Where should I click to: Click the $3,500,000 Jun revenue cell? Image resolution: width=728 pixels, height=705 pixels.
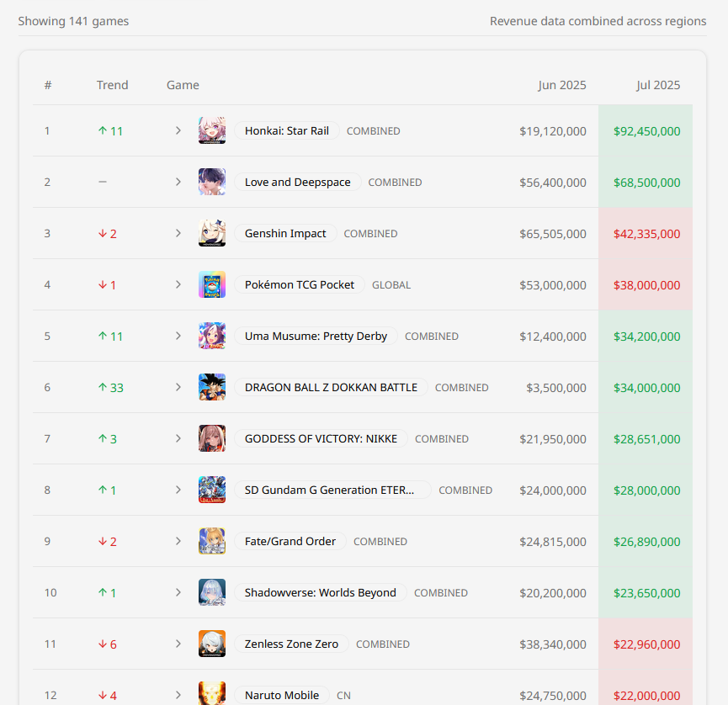tap(556, 388)
